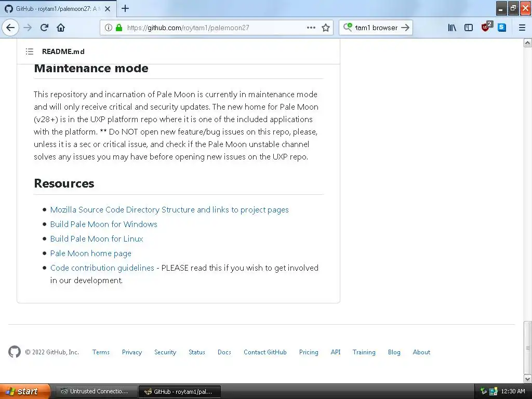Open the Security footer link
Screen dimensions: 532x399
pyautogui.click(x=165, y=352)
